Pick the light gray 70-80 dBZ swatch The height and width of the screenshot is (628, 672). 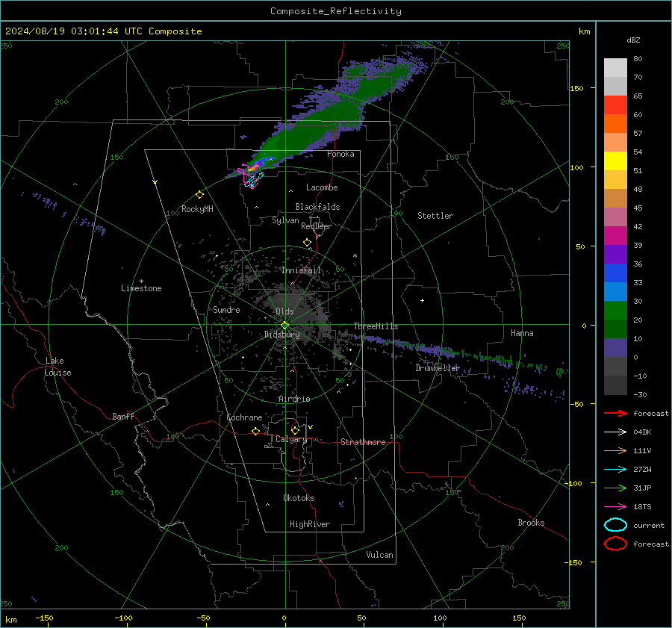(615, 68)
